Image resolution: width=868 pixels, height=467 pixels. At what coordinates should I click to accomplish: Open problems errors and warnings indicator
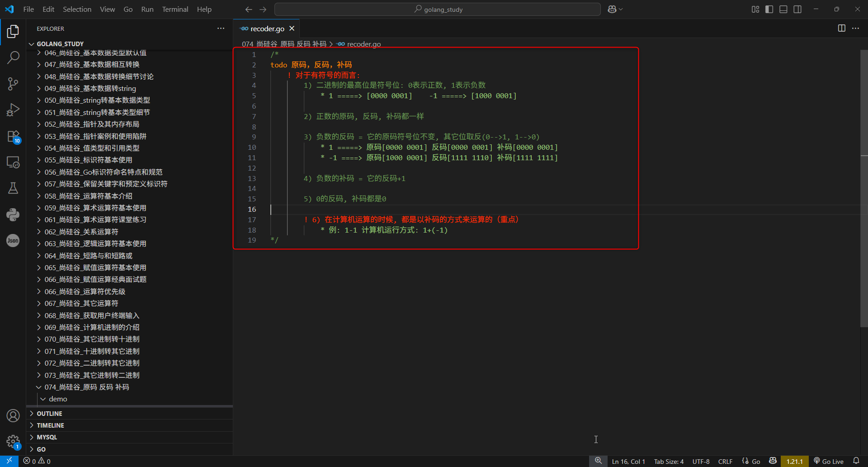pos(37,461)
